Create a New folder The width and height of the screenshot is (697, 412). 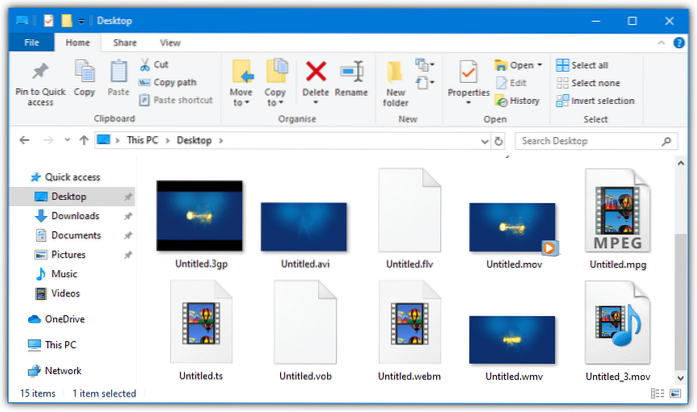coord(395,83)
